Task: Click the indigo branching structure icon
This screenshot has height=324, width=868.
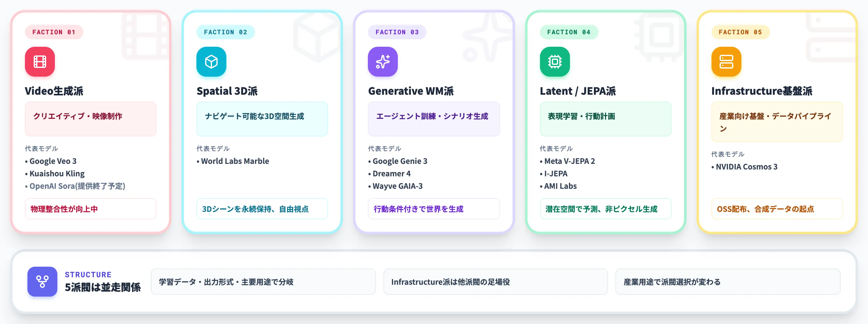Action: point(42,282)
